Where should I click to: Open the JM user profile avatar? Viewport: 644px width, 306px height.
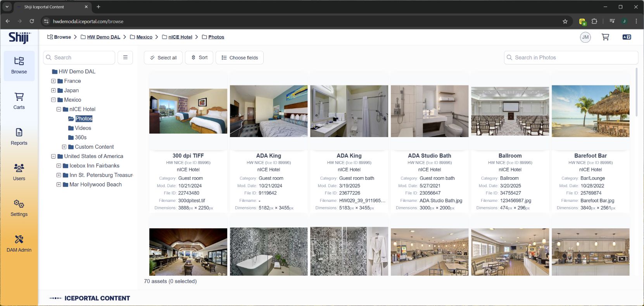[585, 37]
